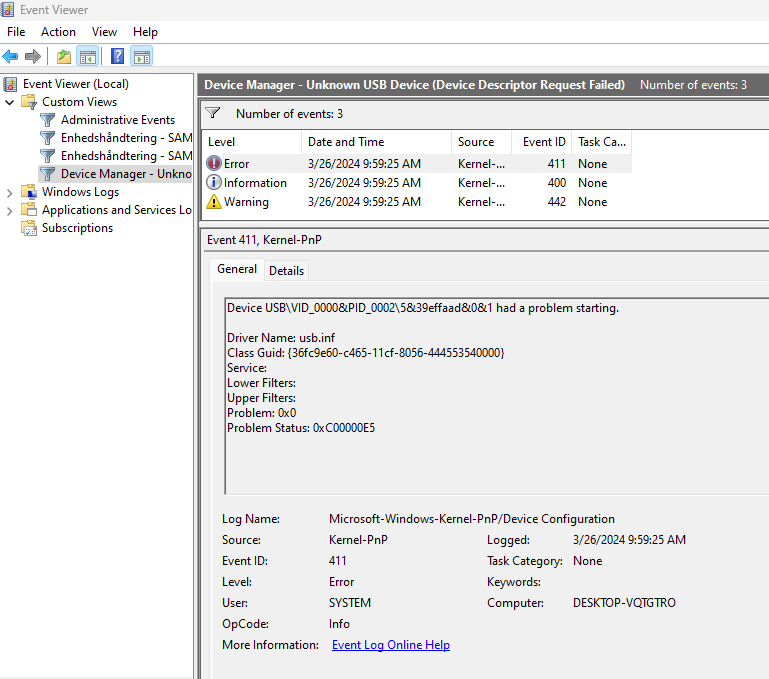The image size is (769, 679).
Task: Switch to the General tab
Action: tap(237, 269)
